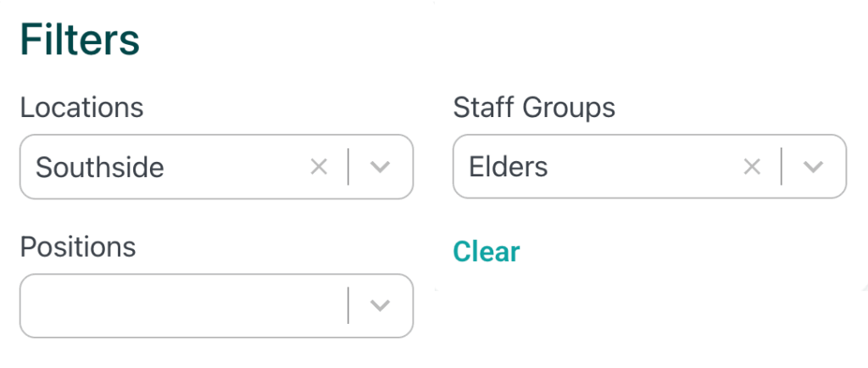The height and width of the screenshot is (368, 868).
Task: Click the separator line in Positions box
Action: click(x=348, y=305)
